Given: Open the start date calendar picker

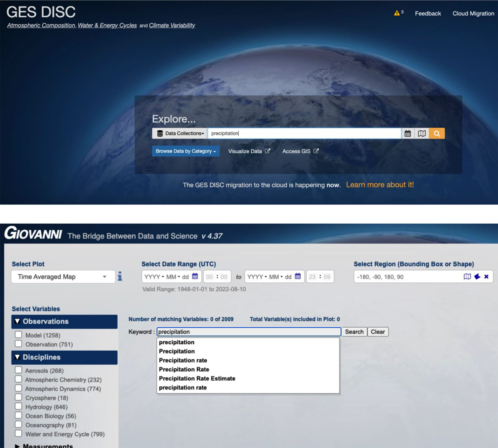Looking at the screenshot, I should click(195, 277).
